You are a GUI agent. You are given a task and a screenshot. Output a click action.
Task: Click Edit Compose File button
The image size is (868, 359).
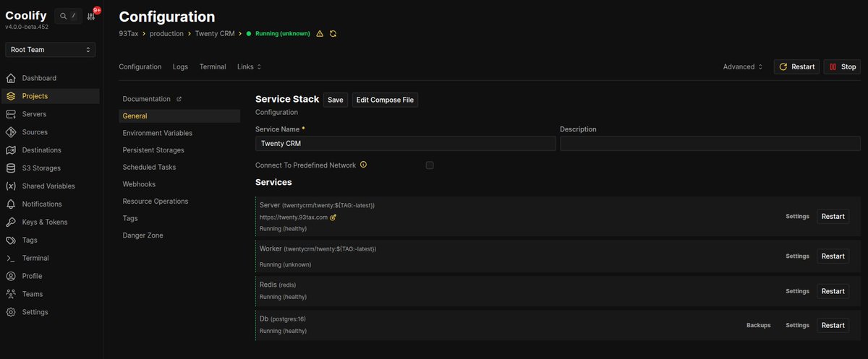tap(385, 100)
